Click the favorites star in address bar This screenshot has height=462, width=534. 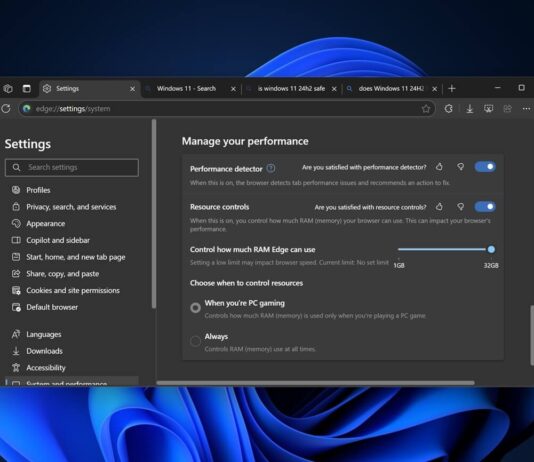426,109
